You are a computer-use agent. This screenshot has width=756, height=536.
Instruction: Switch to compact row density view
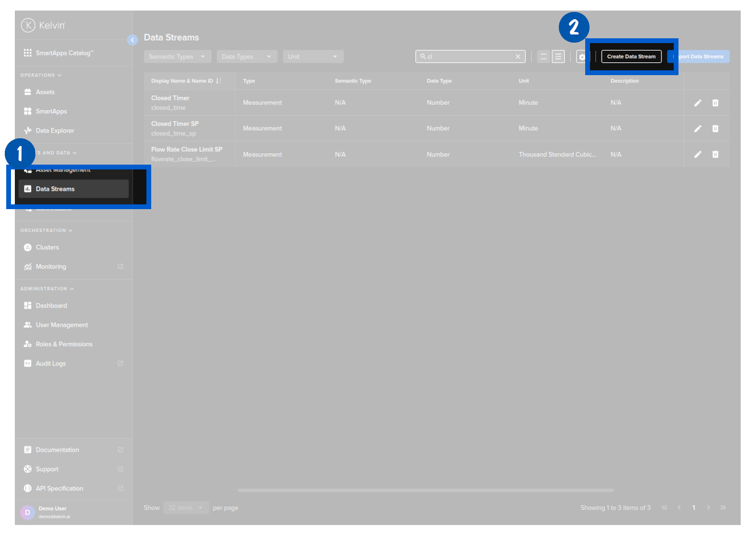click(x=543, y=56)
